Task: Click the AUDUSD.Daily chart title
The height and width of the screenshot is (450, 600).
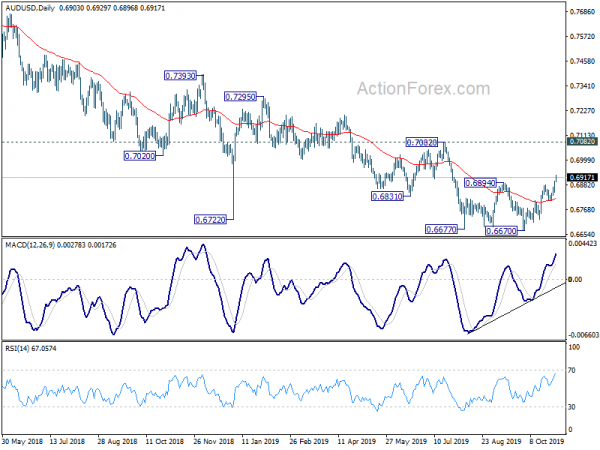Action: (x=30, y=8)
